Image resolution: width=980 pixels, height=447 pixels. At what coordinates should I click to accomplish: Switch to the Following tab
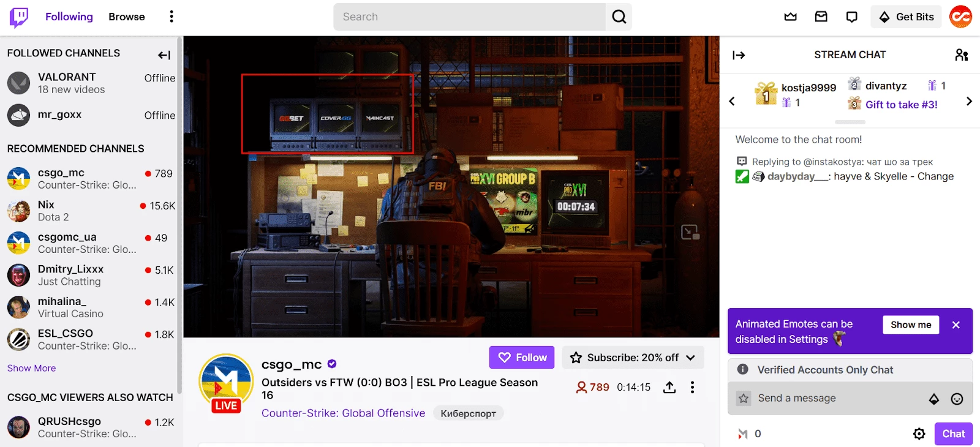pos(69,17)
